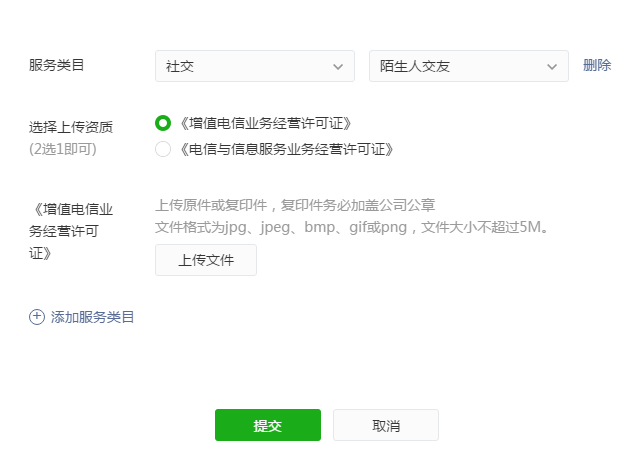
Task: Click the 上传文件 button
Action: [206, 260]
